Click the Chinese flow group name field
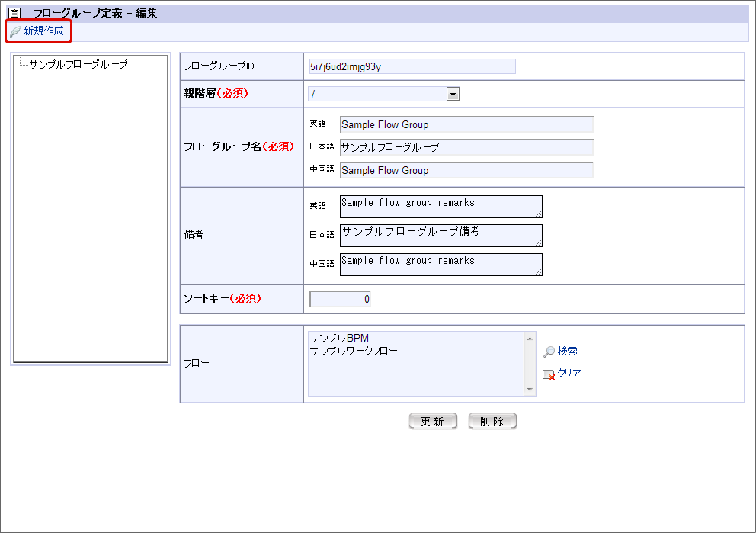This screenshot has height=533, width=756. tap(466, 170)
